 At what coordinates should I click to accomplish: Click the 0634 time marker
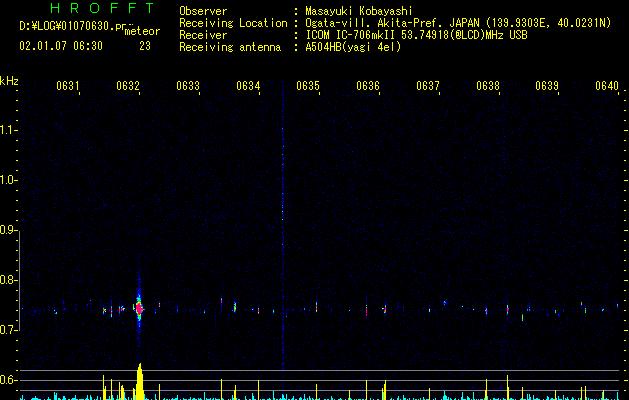(248, 86)
